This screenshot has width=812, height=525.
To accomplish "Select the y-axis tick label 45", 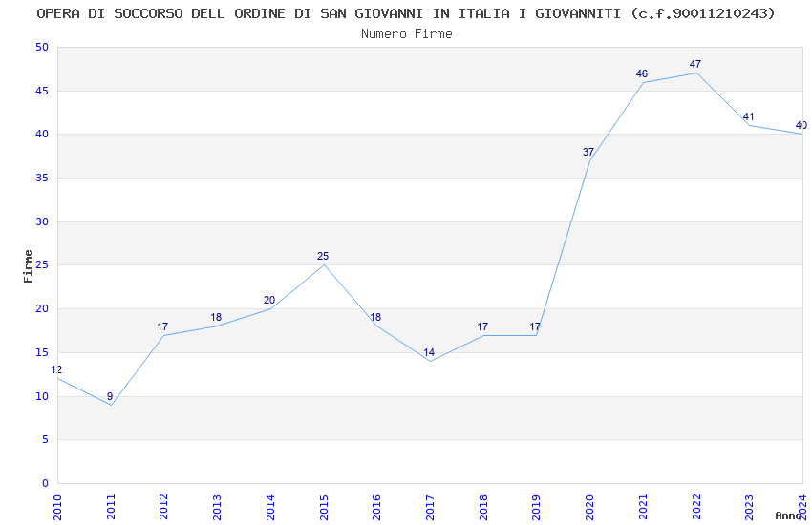I will pyautogui.click(x=42, y=91).
